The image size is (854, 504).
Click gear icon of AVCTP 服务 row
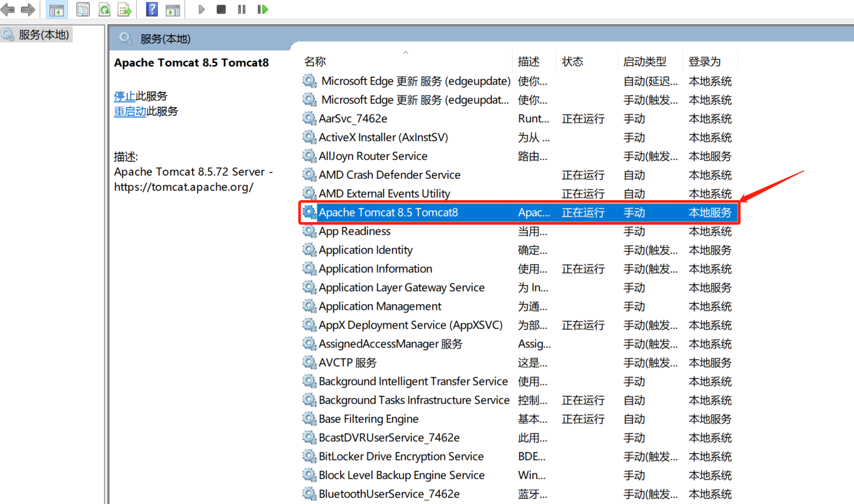(310, 363)
